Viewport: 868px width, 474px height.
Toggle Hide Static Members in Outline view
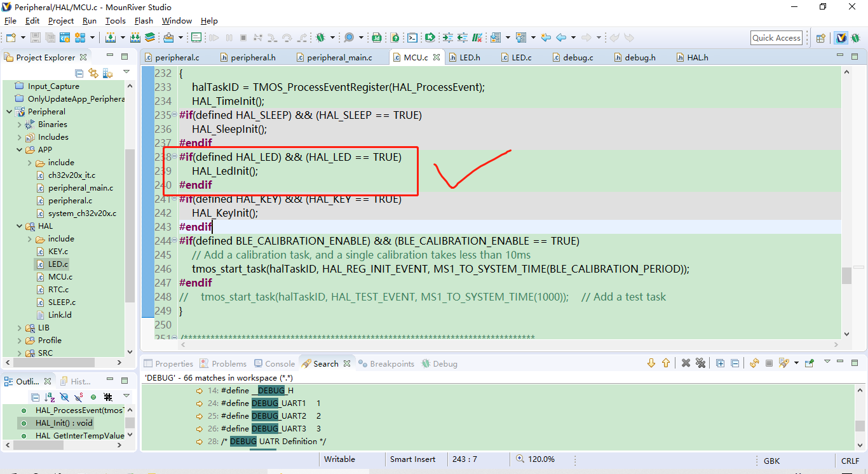click(78, 397)
